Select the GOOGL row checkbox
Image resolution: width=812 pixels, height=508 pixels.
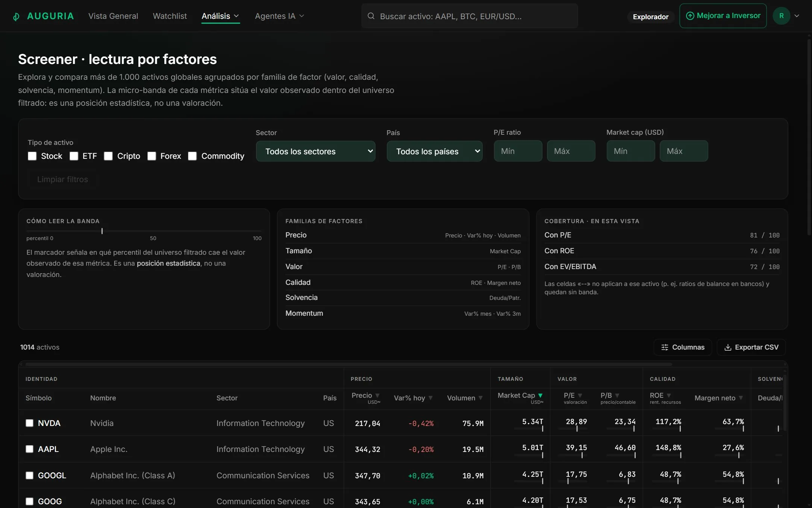[x=29, y=475]
